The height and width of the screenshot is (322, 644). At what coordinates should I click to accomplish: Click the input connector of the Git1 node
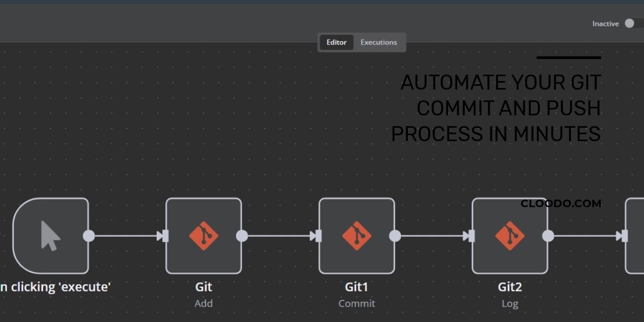319,236
